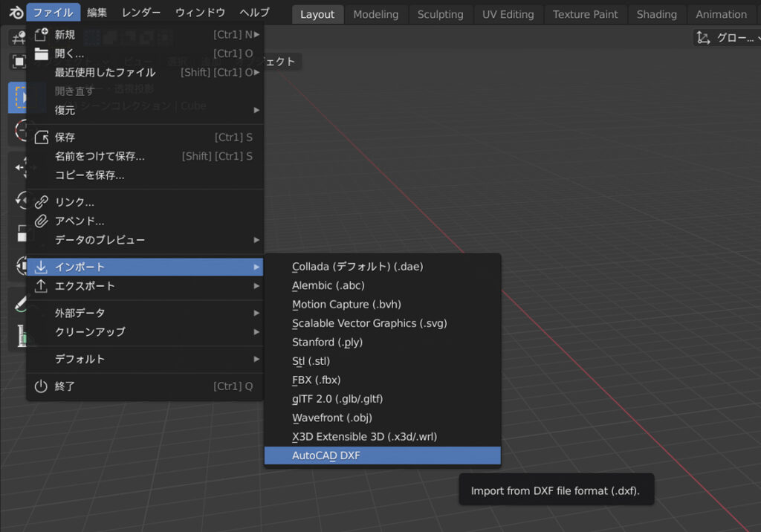
Task: Switch to the Sculpting workspace tab
Action: point(440,15)
